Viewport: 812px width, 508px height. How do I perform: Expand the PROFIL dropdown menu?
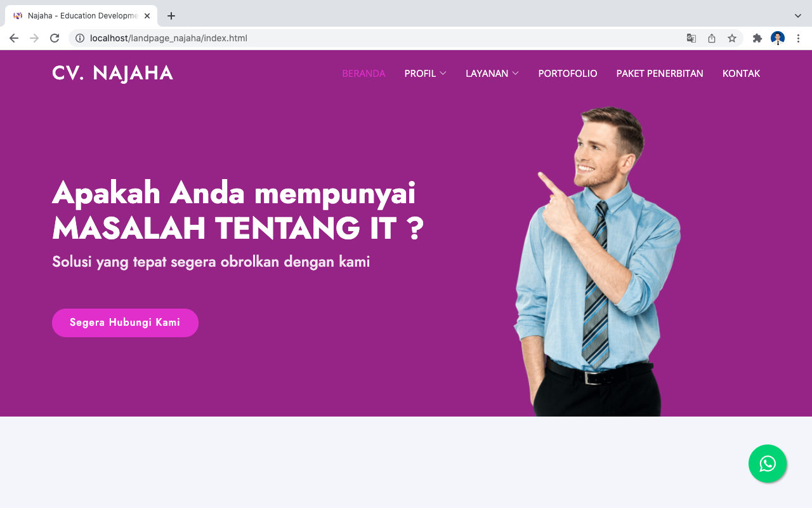coord(425,74)
